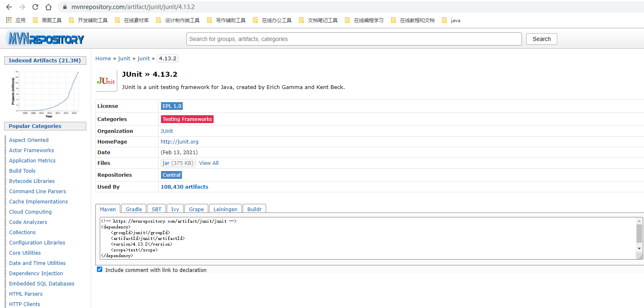644x308 pixels.
Task: Open the Testing Frameworks category badge
Action: tap(187, 119)
